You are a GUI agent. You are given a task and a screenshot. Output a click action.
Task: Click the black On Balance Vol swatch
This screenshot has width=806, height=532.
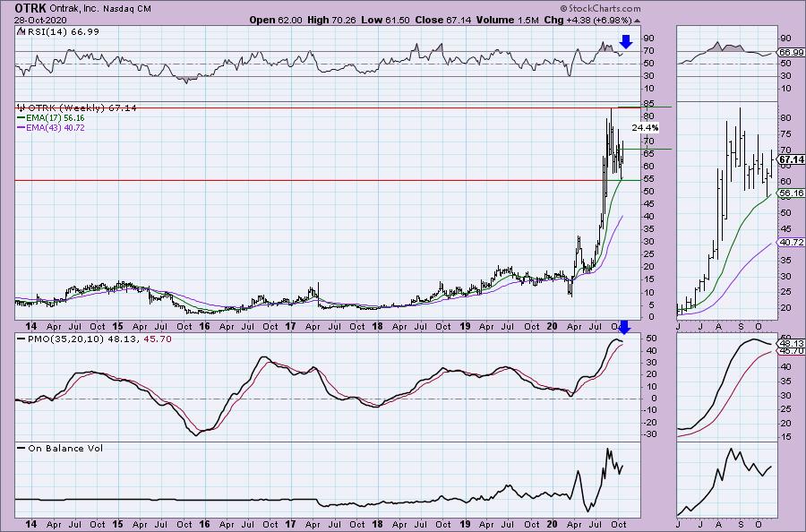(x=21, y=448)
